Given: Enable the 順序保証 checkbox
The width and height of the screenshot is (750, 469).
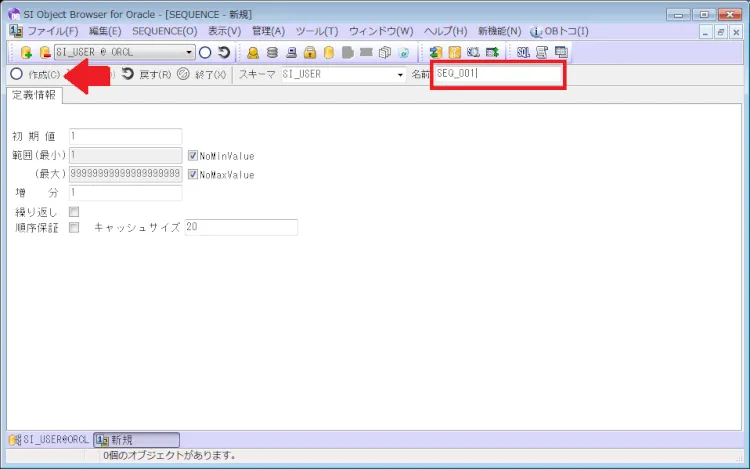Looking at the screenshot, I should (x=74, y=227).
